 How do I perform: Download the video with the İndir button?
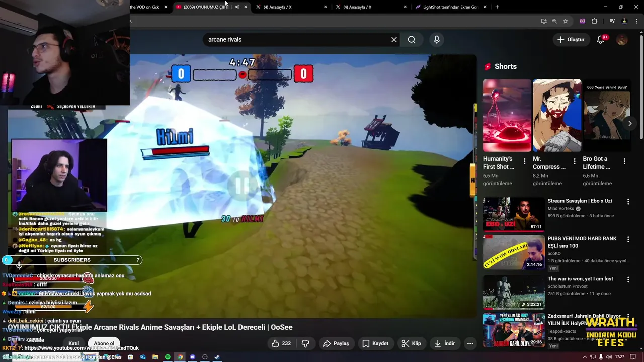tap(444, 343)
